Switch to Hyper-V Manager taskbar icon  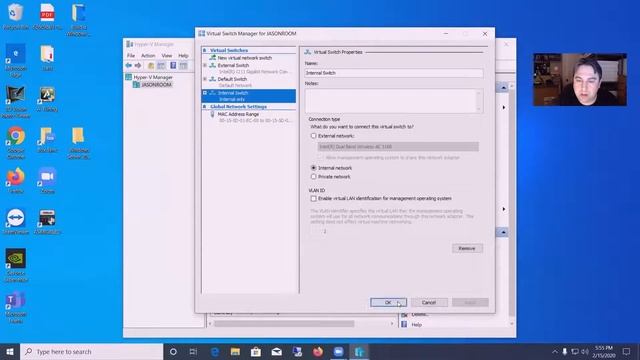pyautogui.click(x=359, y=351)
